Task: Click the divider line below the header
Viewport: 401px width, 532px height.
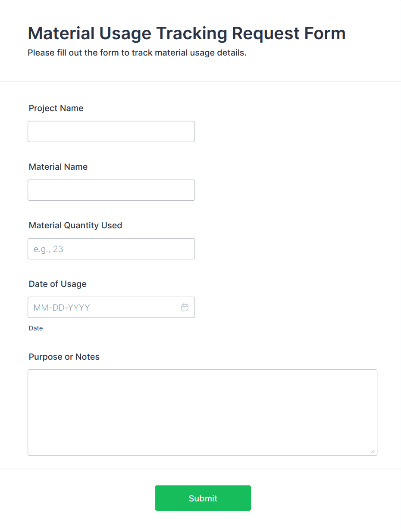Action: 200,81
